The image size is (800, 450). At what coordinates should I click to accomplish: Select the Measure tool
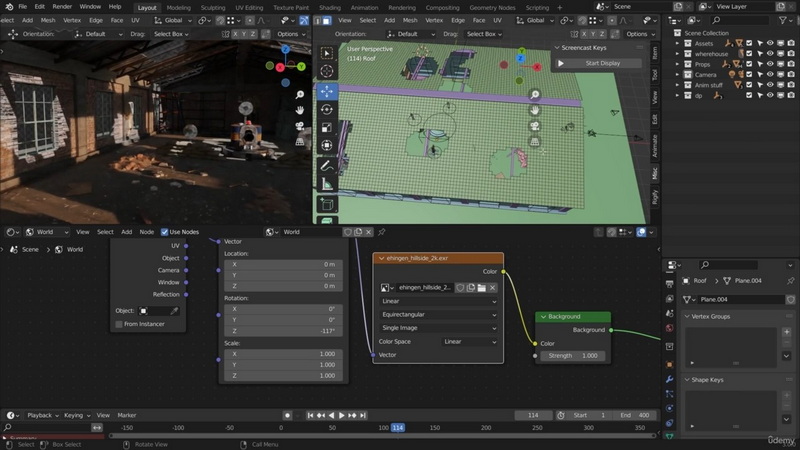[x=327, y=184]
